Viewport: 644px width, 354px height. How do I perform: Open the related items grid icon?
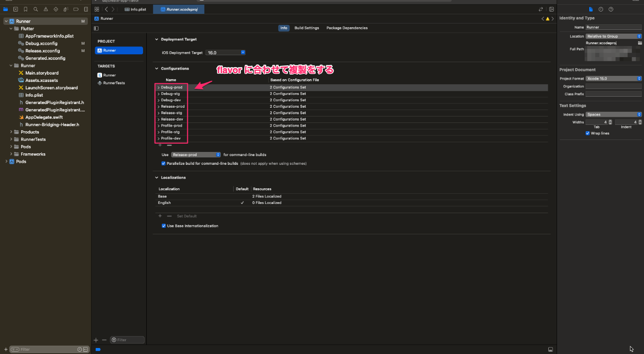click(97, 9)
